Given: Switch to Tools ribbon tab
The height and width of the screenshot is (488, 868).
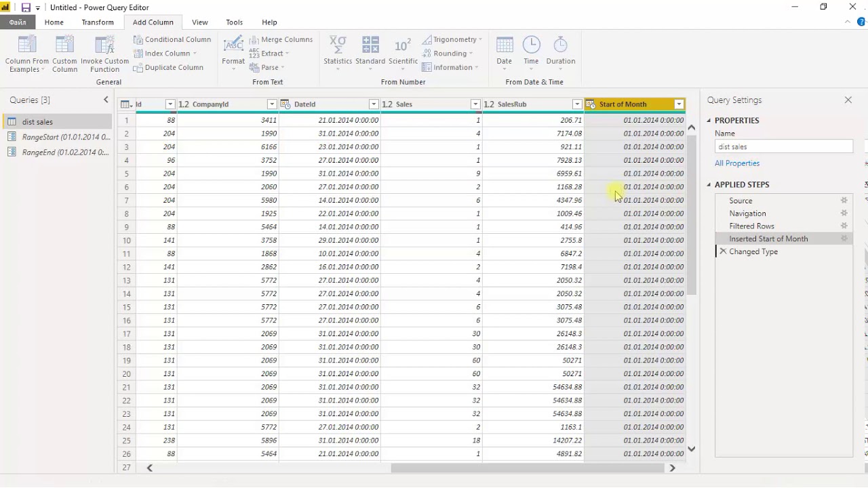Looking at the screenshot, I should pos(235,22).
